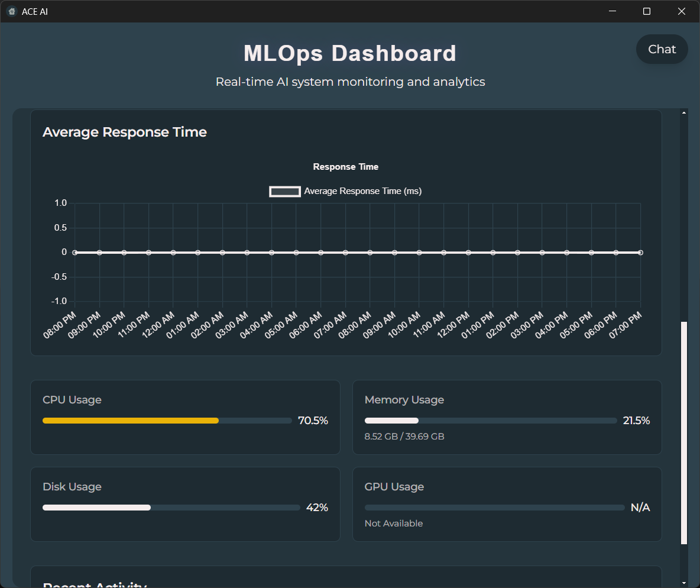The height and width of the screenshot is (588, 700).
Task: Select the CPU Usage card
Action: (x=185, y=417)
